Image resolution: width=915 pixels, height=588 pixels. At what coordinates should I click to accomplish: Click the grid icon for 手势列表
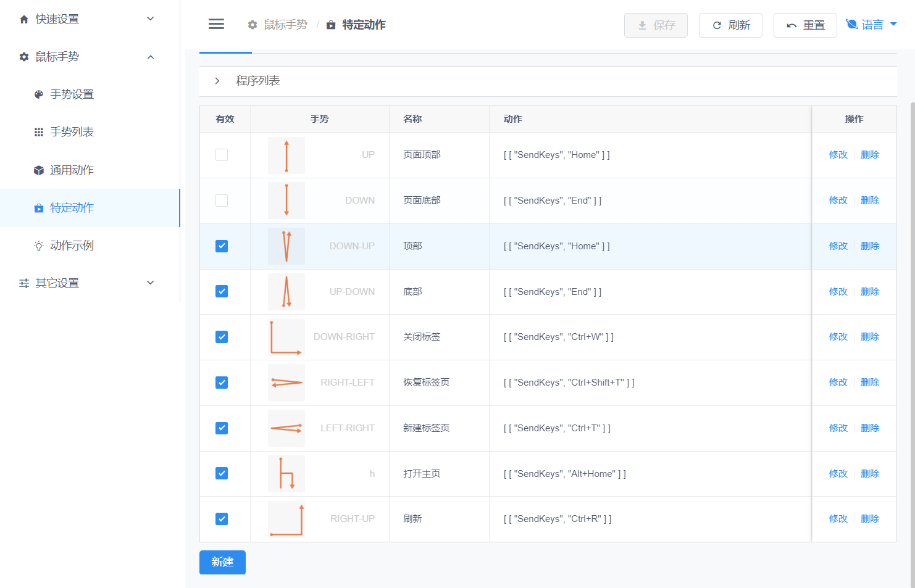click(x=39, y=132)
